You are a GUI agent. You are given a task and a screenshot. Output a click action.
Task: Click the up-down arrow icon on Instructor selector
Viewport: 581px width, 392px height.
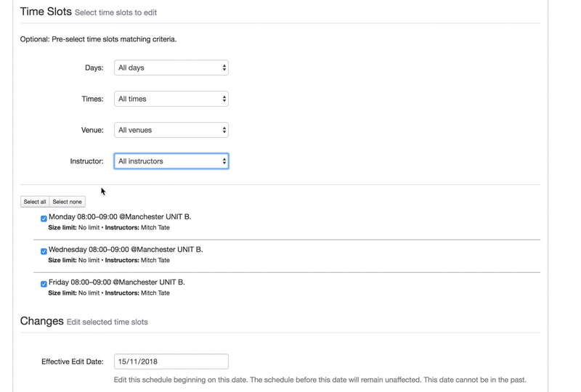pos(224,161)
